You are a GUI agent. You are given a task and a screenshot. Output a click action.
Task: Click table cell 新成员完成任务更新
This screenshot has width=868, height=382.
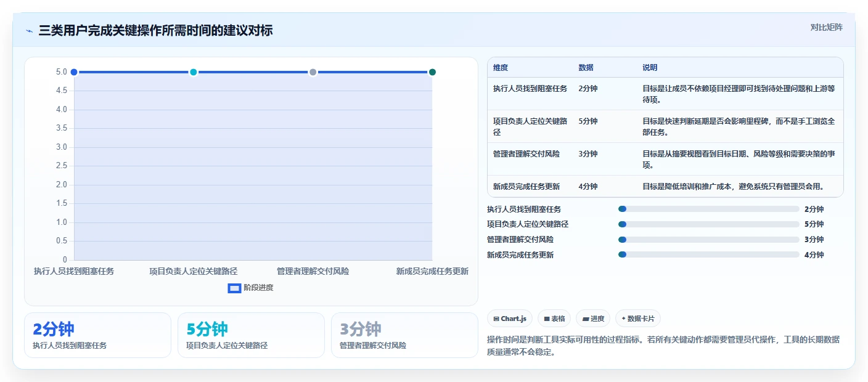click(x=526, y=187)
